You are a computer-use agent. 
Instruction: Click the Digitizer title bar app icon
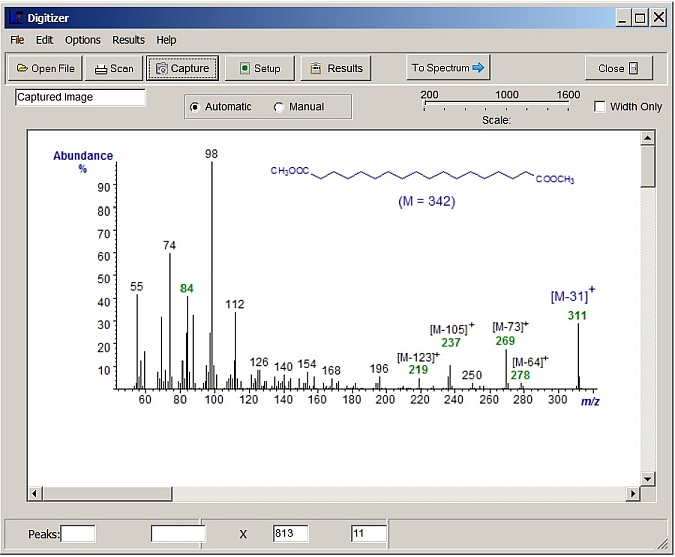click(x=13, y=17)
